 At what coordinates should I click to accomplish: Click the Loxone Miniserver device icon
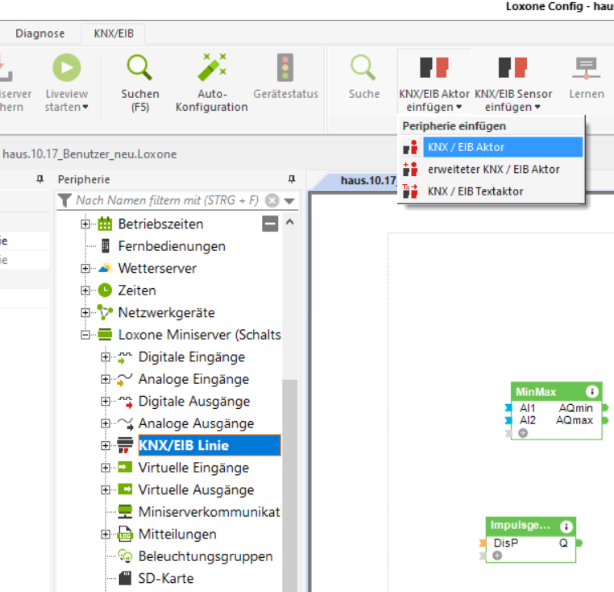105,334
